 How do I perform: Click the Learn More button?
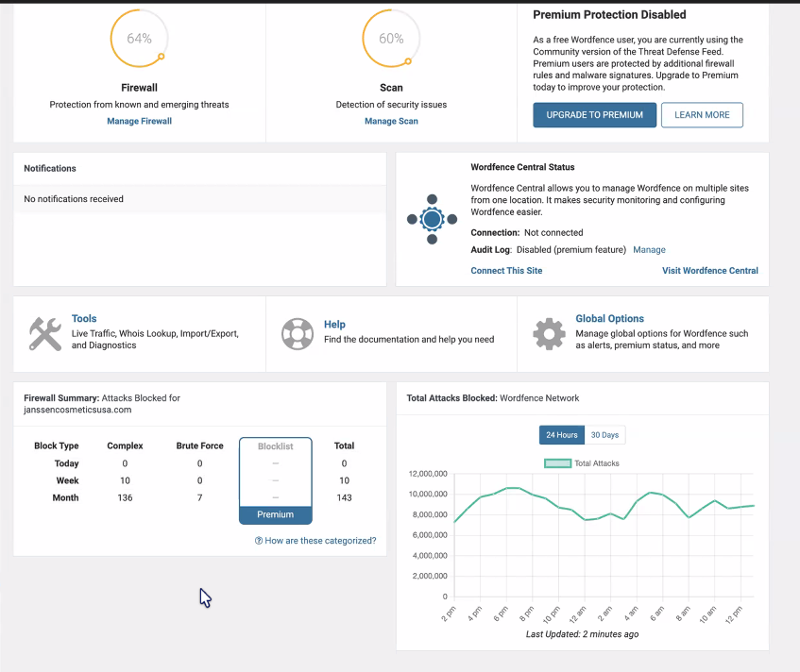[702, 115]
